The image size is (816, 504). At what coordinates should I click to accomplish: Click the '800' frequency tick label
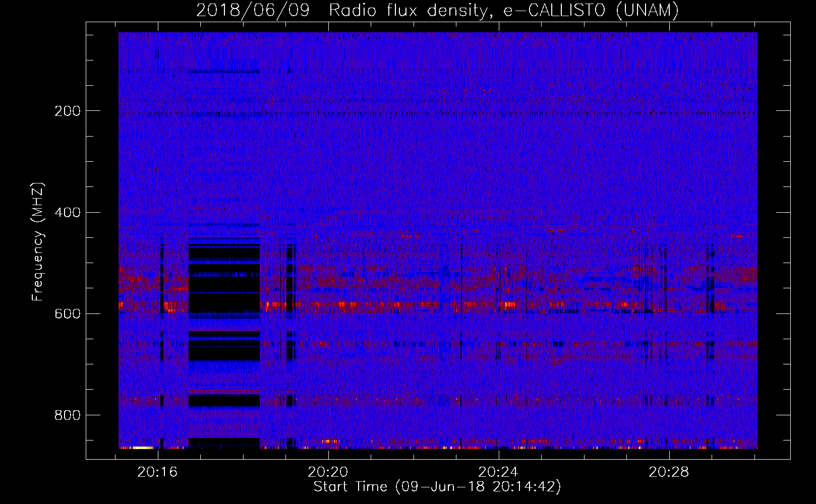(x=68, y=415)
